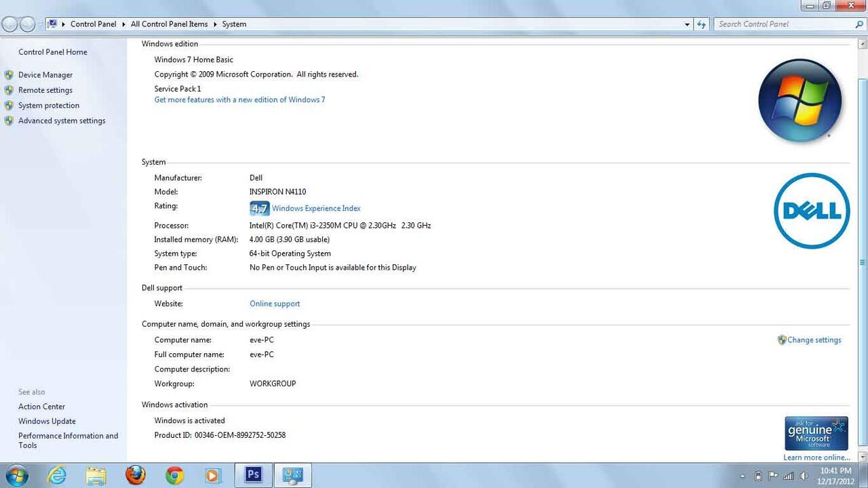This screenshot has width=868, height=488.
Task: Open System protection link
Action: pyautogui.click(x=49, y=106)
